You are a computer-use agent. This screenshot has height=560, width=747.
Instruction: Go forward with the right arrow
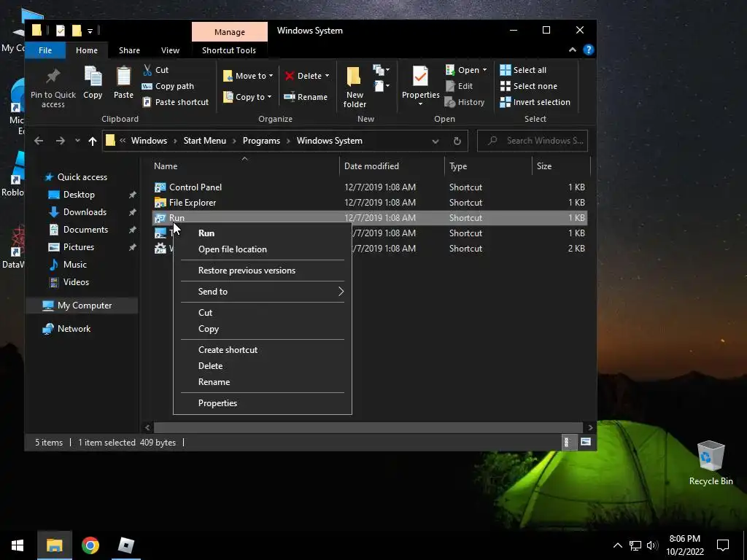coord(60,141)
